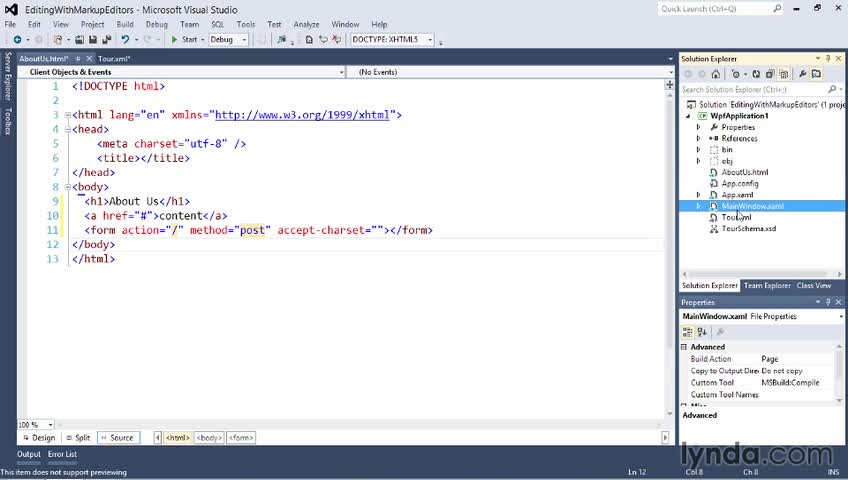This screenshot has height=480, width=848.
Task: Click the blank page icon before DOCTYPE
Action: pos(309,39)
